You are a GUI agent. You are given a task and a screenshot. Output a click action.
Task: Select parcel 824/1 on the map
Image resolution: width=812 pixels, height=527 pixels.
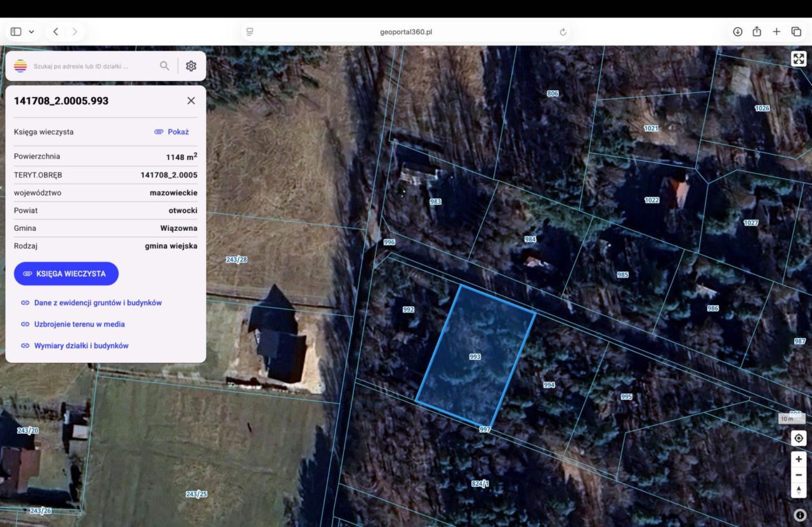[480, 484]
